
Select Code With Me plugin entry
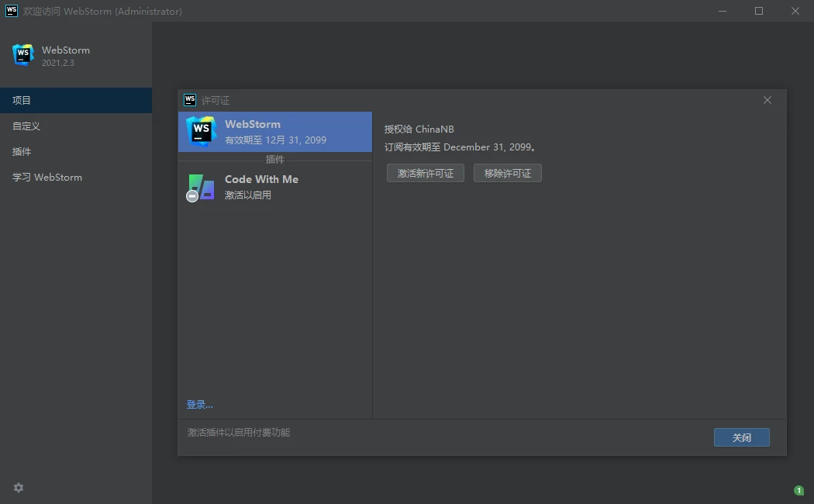point(275,187)
